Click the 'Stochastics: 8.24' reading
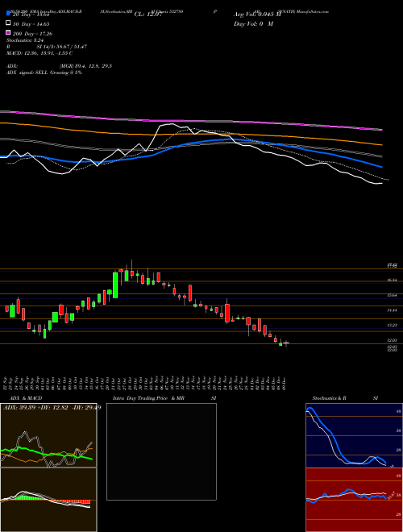The image size is (403, 532). pos(25,40)
